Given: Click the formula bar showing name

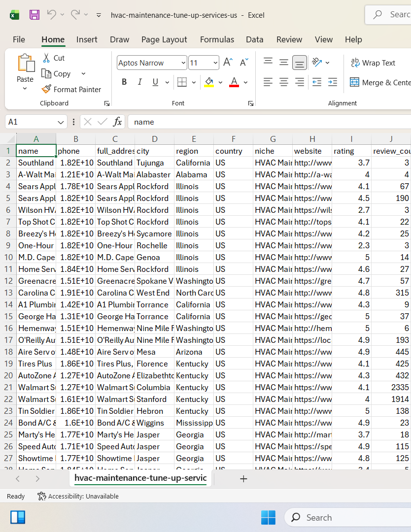Looking at the screenshot, I should (270, 122).
